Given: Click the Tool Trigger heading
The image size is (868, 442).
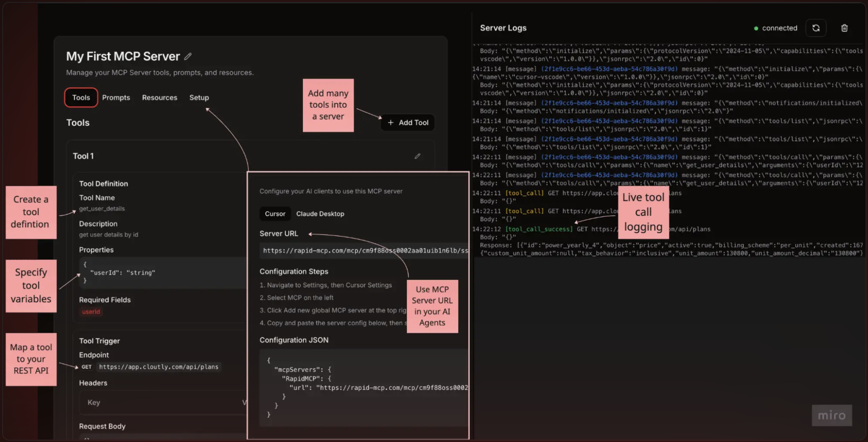Looking at the screenshot, I should click(x=99, y=341).
